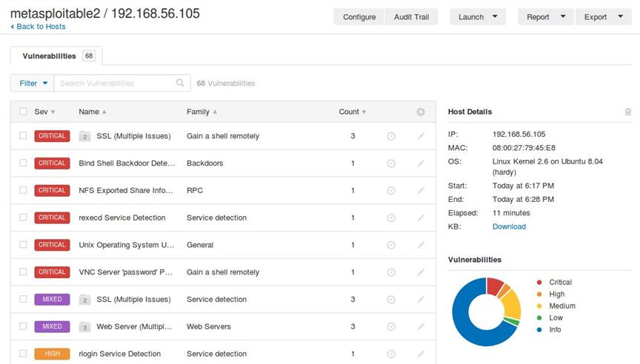Go Back to Hosts
This screenshot has width=640, height=364.
tap(38, 27)
